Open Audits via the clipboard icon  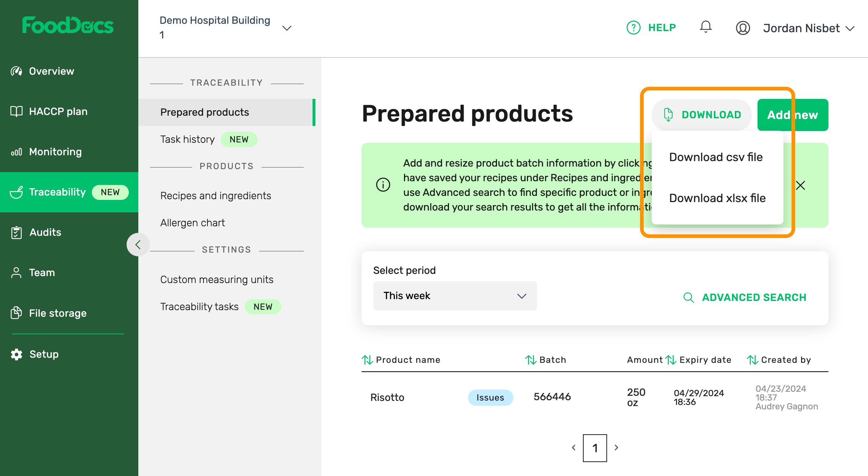16,232
